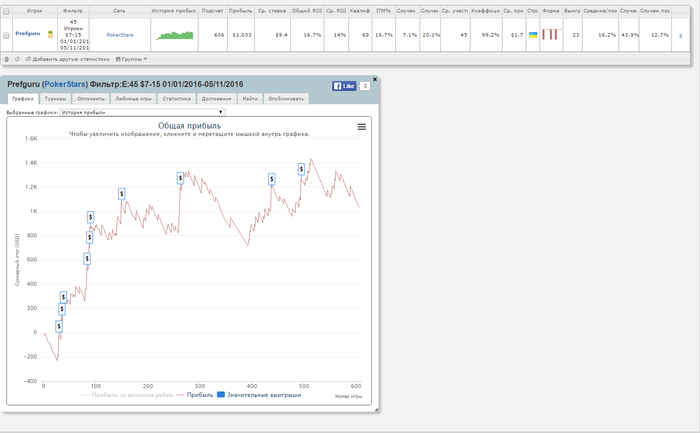Open the PokerStars link in the table row
The height and width of the screenshot is (433, 700).
point(120,35)
